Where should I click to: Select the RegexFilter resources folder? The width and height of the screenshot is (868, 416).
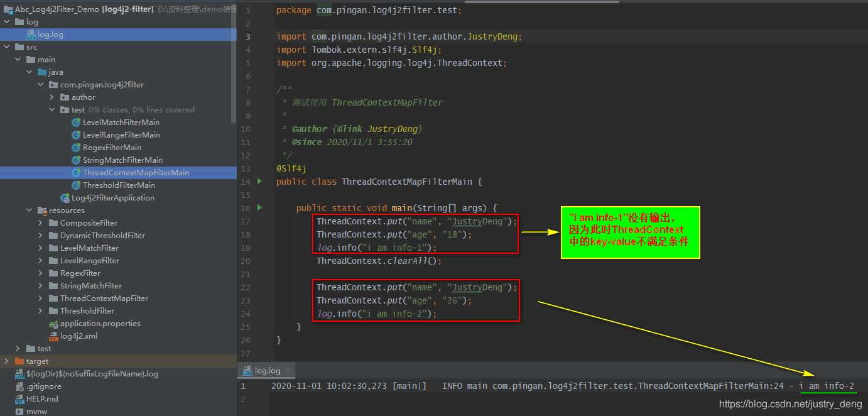[x=80, y=273]
